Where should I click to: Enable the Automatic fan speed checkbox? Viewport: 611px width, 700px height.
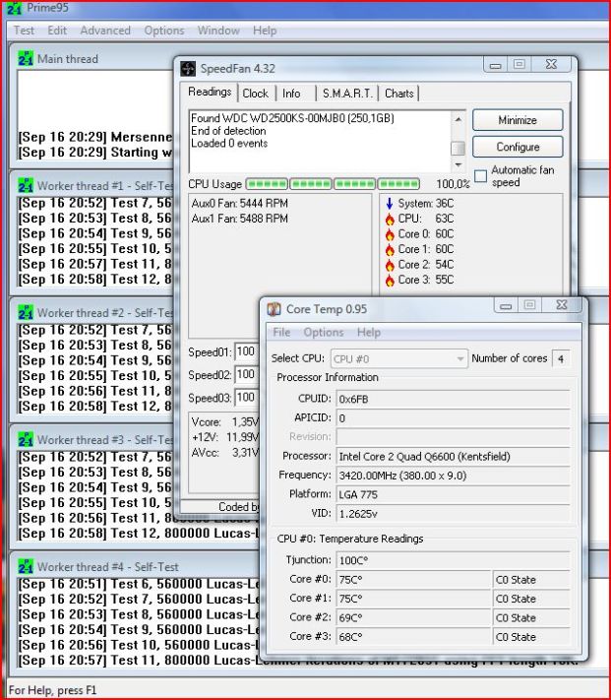point(480,176)
